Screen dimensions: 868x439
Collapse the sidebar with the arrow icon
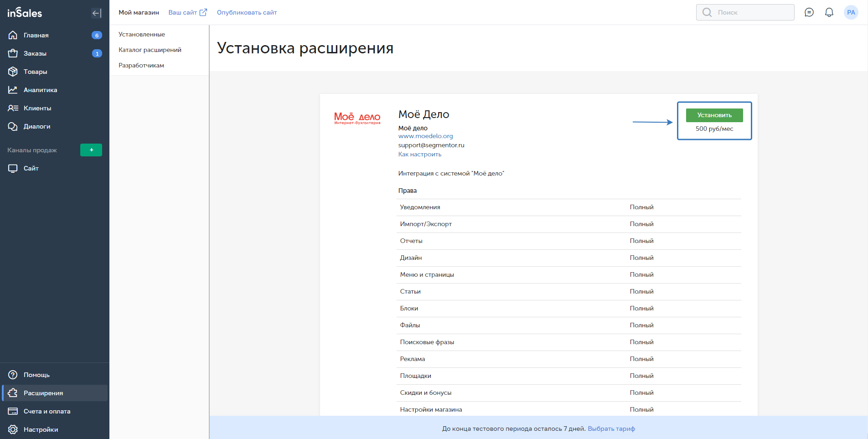point(96,13)
